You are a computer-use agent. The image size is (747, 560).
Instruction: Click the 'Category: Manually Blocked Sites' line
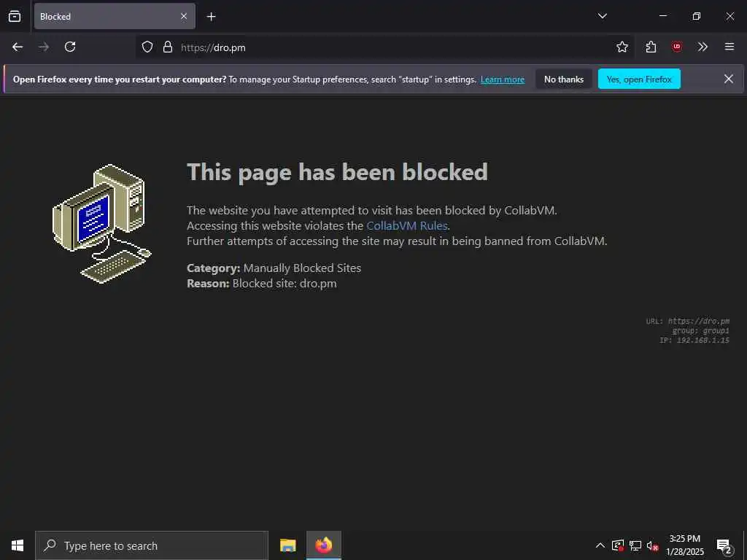pos(274,268)
